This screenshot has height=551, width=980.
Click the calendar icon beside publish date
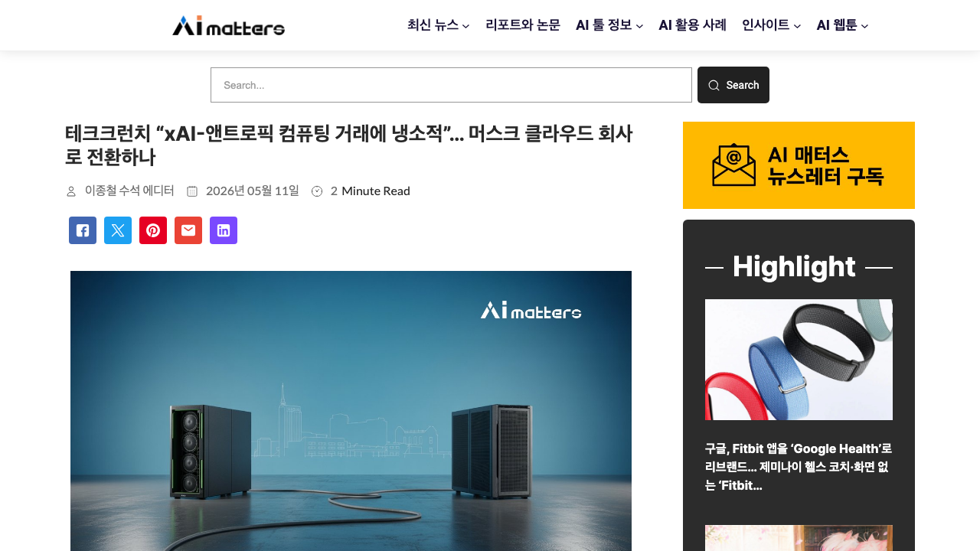pos(192,191)
